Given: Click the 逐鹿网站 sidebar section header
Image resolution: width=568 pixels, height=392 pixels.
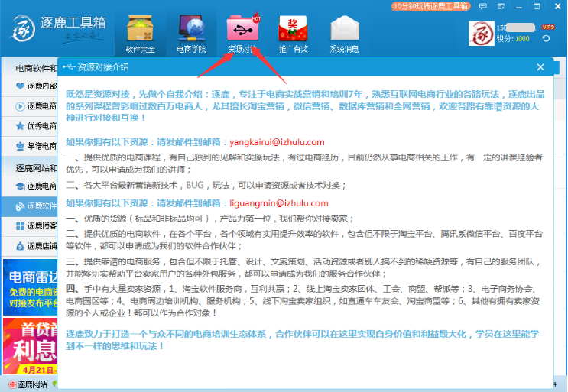Looking at the screenshot, I should point(36,168).
